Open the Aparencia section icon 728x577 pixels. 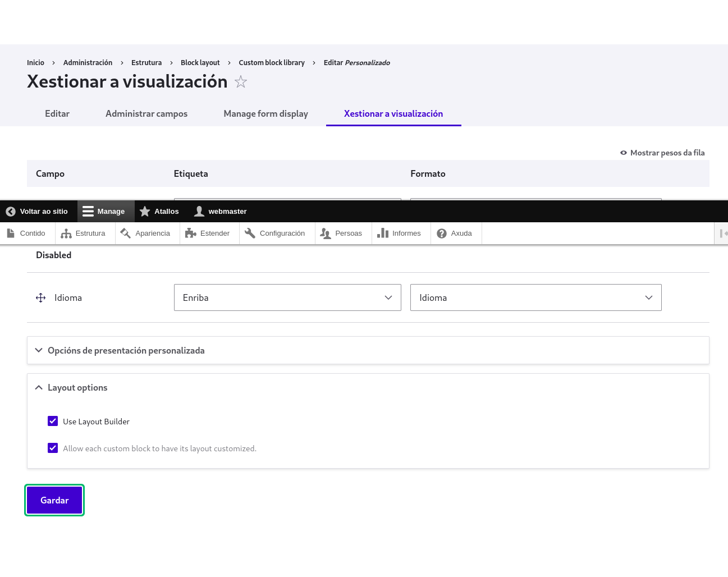125,232
